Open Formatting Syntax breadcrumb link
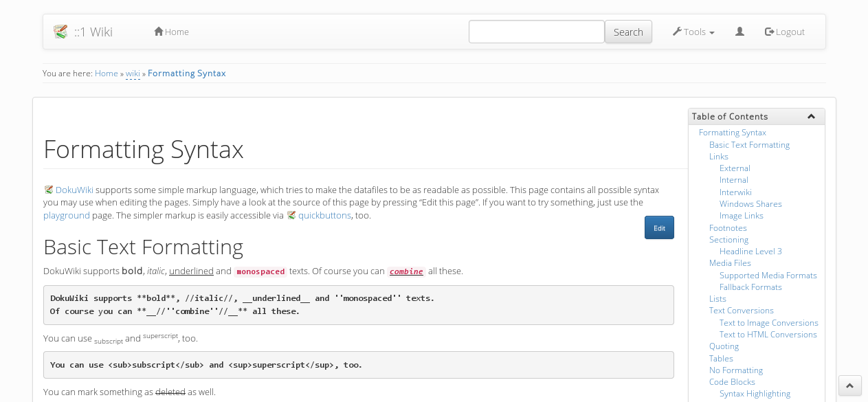Screen dimensions: 868x402 click(x=187, y=74)
